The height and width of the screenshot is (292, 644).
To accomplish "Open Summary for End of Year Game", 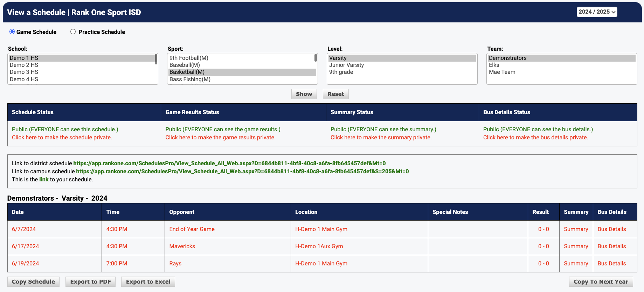I will point(576,229).
